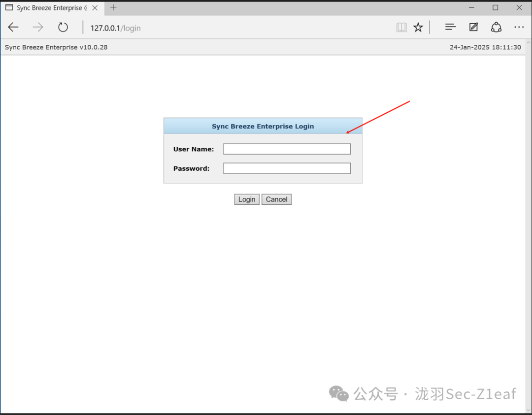Open the Hub three-lines icon
The width and height of the screenshot is (532, 415).
click(x=450, y=27)
